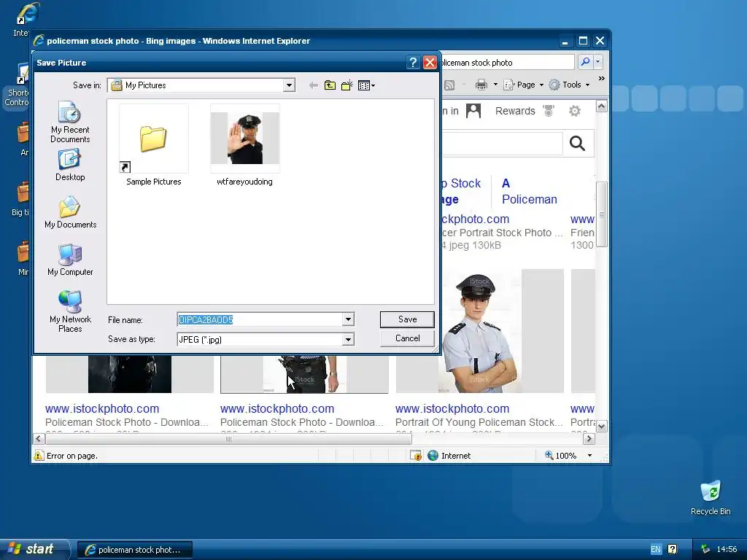The width and height of the screenshot is (747, 560).
Task: Click the 100% zoom level button
Action: (561, 456)
